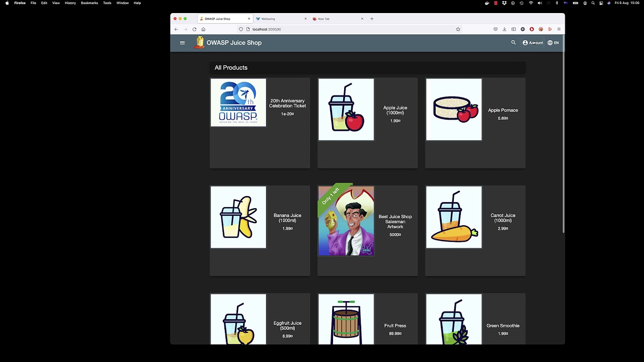Viewport: 644px width, 362px height.
Task: Open 20th Anniversary Celebration Ticket image
Action: (x=238, y=103)
